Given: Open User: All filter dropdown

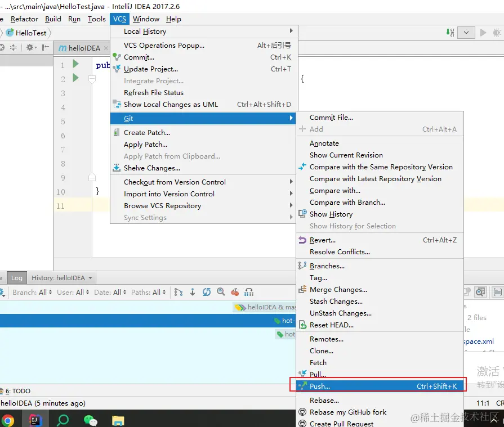Looking at the screenshot, I should coord(73,292).
